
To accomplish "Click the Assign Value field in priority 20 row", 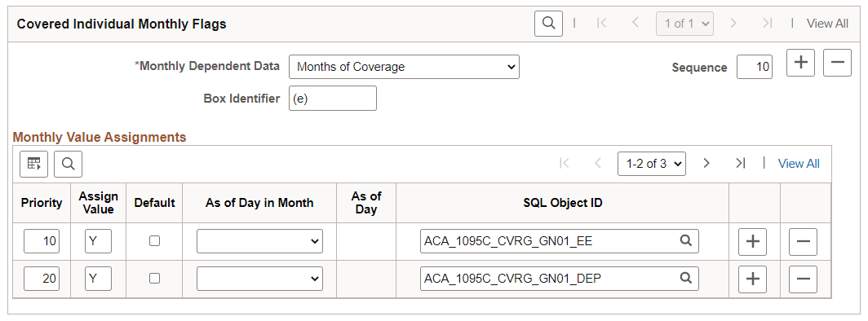I will click(x=98, y=279).
